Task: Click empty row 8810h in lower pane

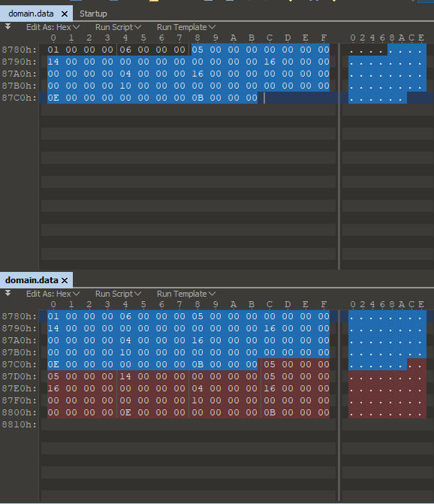Action: coord(188,424)
